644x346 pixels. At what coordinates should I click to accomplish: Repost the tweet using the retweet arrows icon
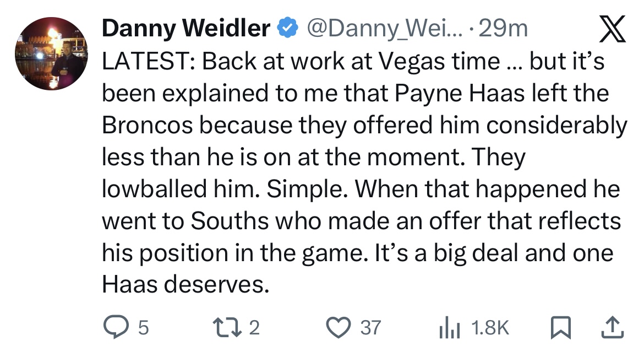pyautogui.click(x=227, y=327)
